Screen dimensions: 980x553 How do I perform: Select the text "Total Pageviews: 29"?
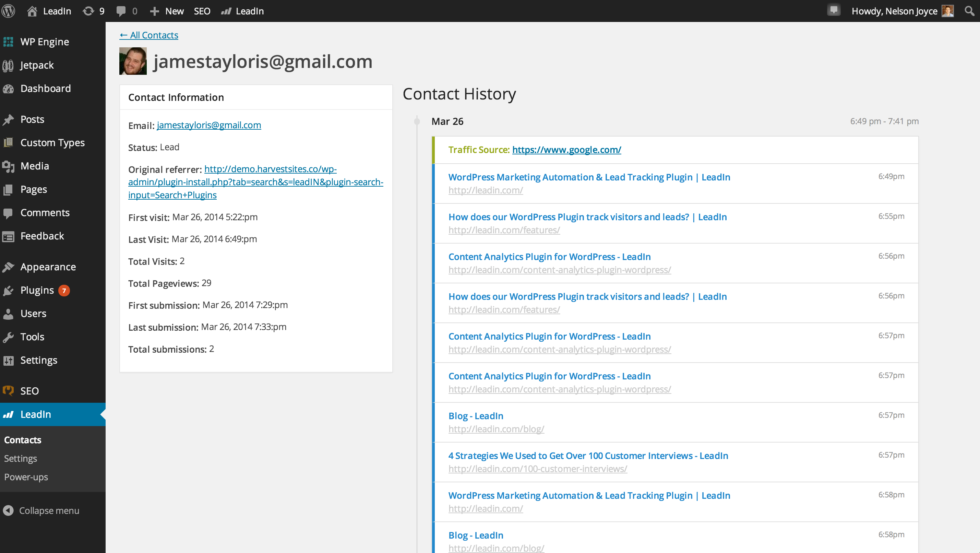(170, 283)
